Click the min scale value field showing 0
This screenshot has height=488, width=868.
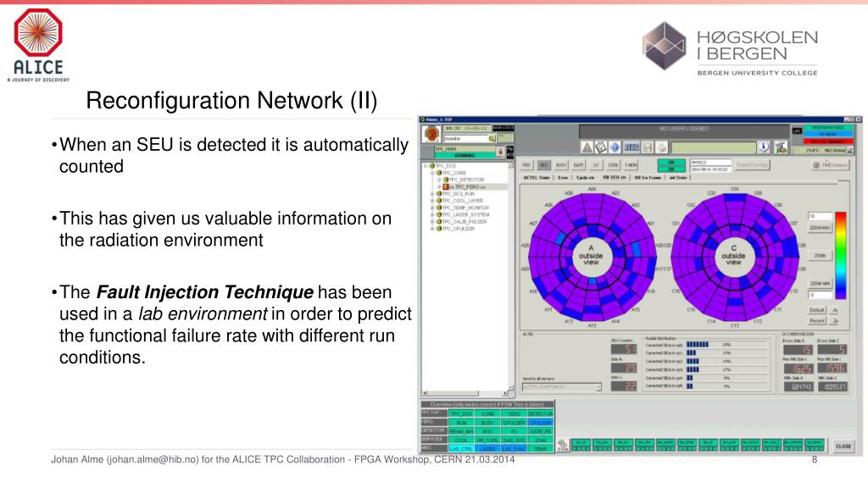pos(820,294)
